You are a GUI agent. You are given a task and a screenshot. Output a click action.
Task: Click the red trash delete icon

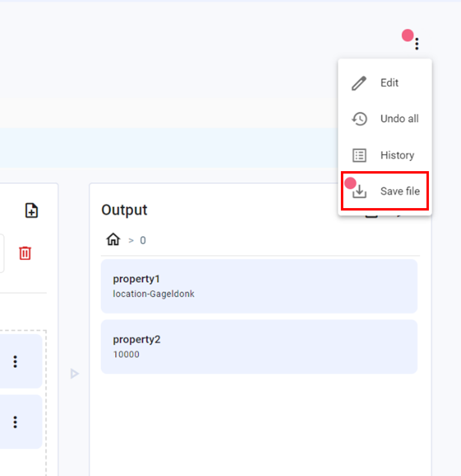[x=25, y=253]
